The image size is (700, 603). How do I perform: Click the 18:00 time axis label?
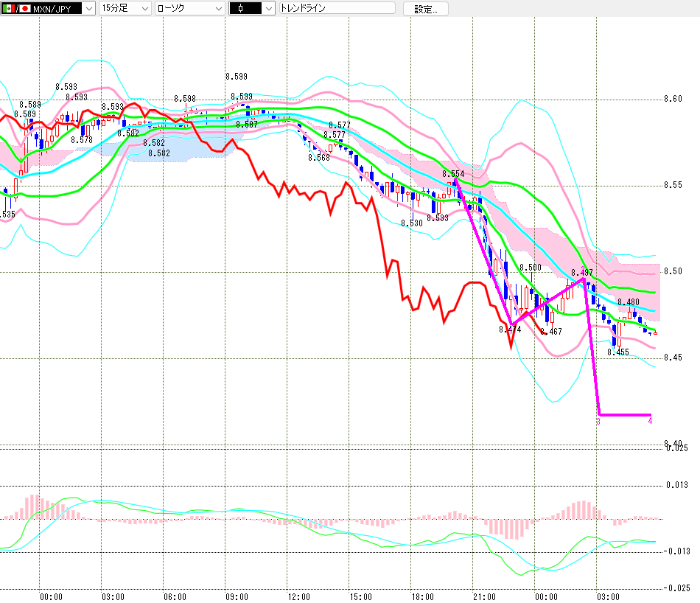(423, 597)
